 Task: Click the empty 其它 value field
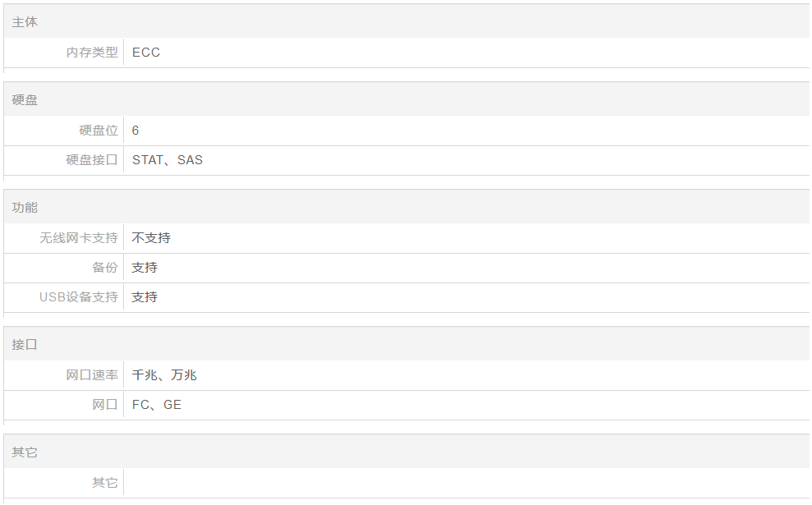[466, 483]
